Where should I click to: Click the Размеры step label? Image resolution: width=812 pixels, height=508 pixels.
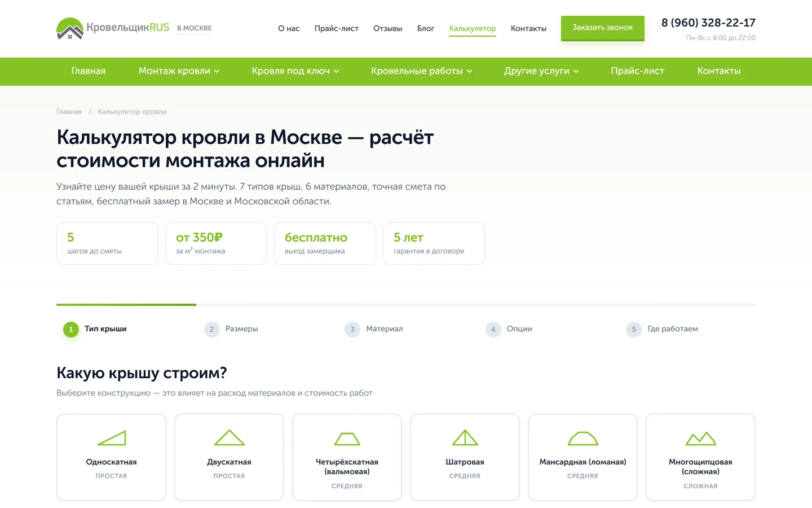point(242,329)
